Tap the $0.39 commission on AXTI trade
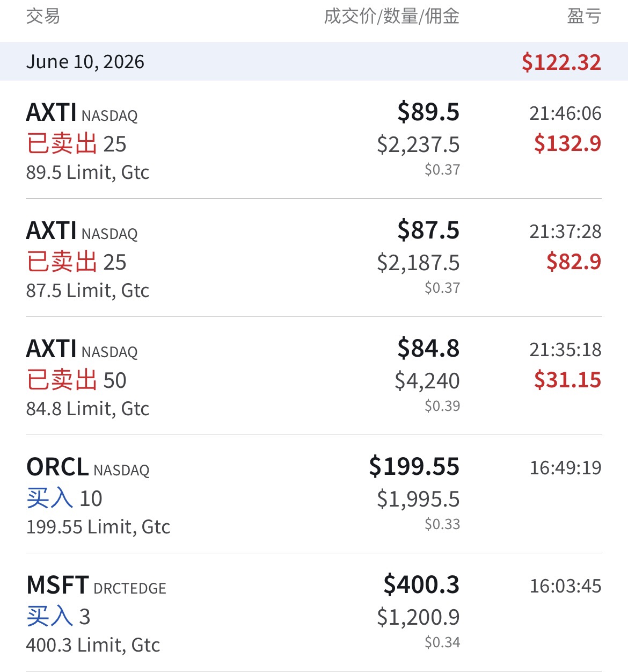The height and width of the screenshot is (672, 628). (x=442, y=406)
